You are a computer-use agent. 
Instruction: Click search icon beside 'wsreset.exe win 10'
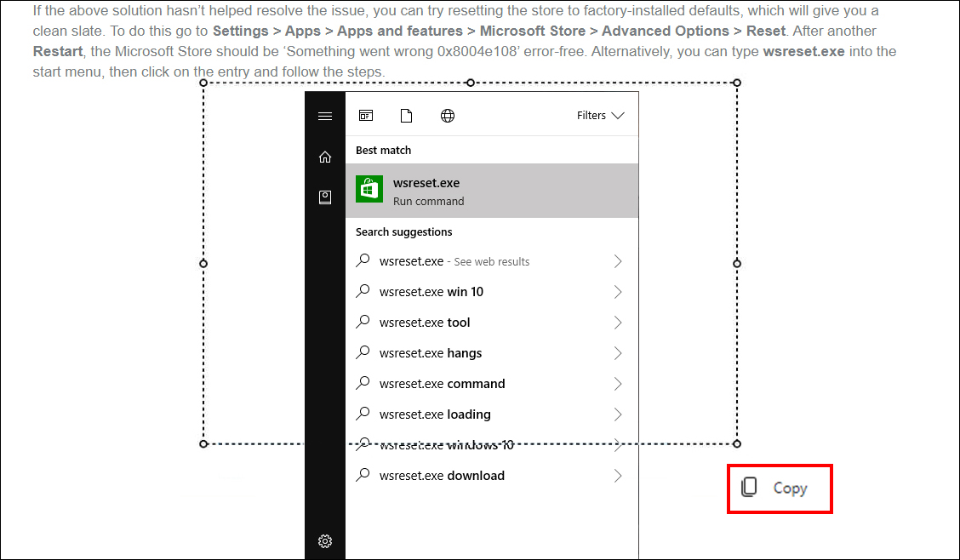(x=363, y=291)
